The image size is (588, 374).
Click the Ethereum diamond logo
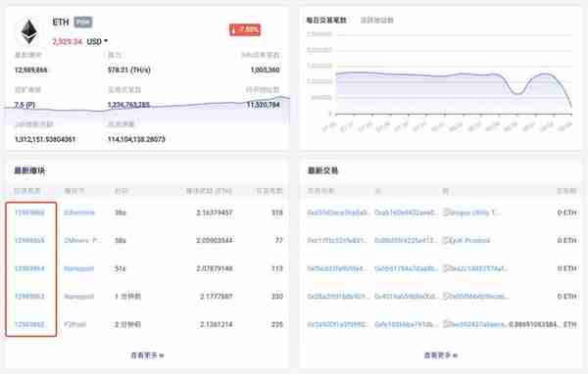point(28,32)
